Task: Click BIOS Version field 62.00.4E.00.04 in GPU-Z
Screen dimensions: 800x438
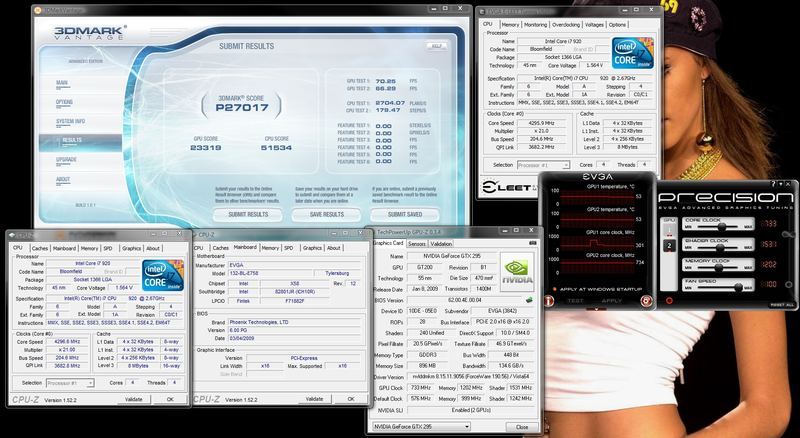Action: point(464,300)
